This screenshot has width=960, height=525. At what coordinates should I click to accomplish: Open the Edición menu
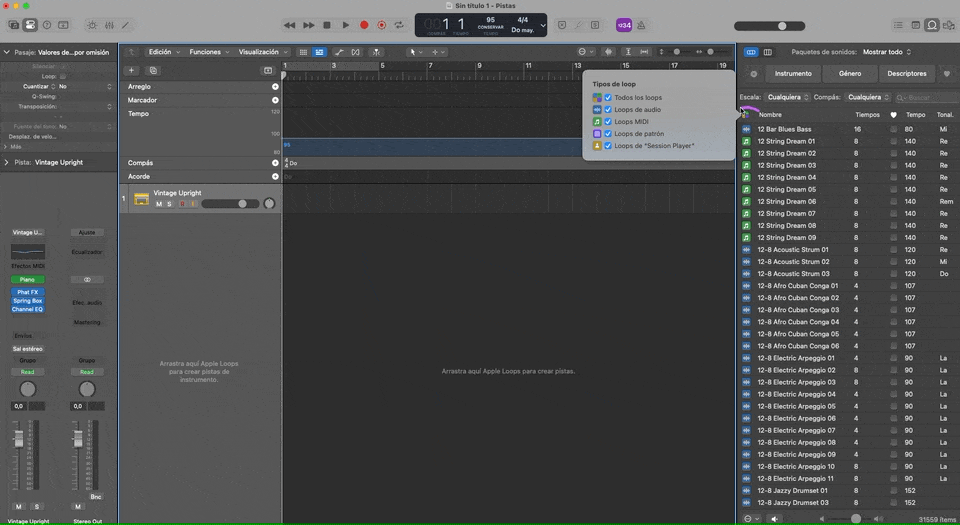point(164,52)
